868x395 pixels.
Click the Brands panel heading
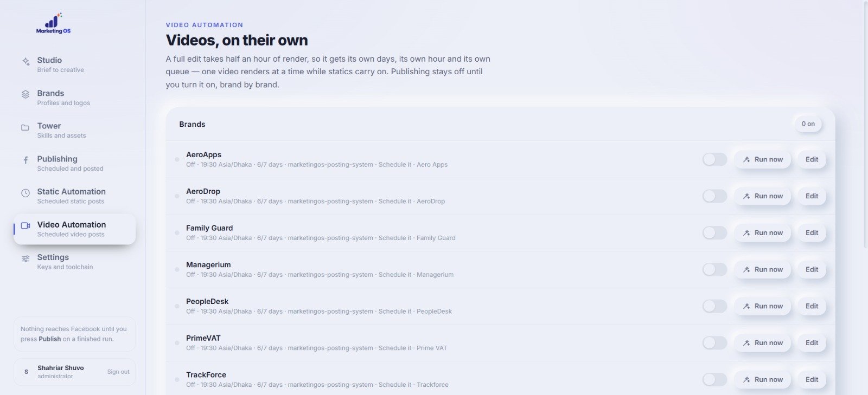pos(192,124)
